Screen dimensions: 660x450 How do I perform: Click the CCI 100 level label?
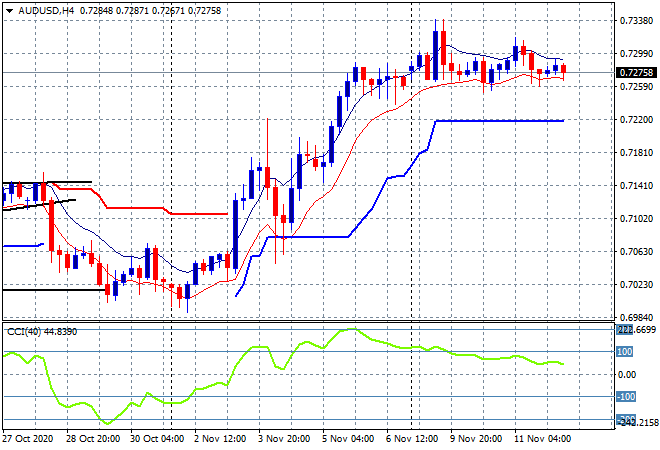pos(625,351)
